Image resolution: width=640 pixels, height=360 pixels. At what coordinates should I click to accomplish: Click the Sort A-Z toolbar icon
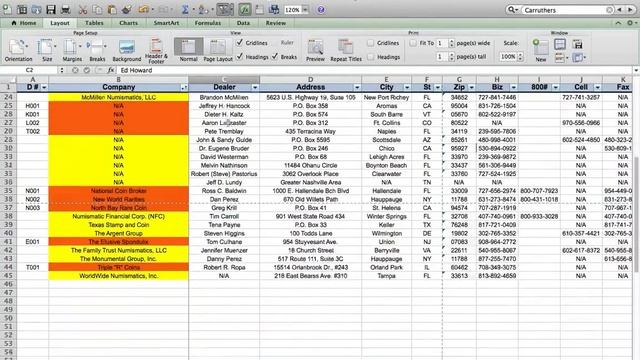pos(203,9)
